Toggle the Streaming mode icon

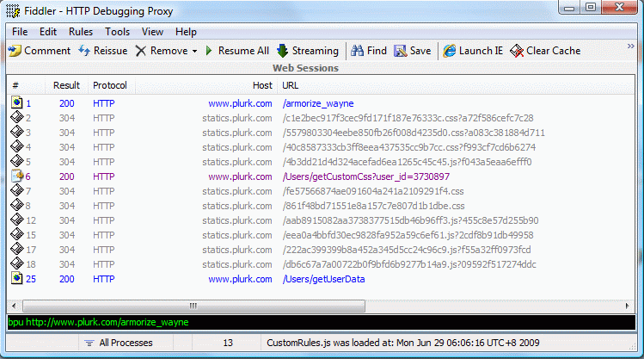[x=282, y=51]
